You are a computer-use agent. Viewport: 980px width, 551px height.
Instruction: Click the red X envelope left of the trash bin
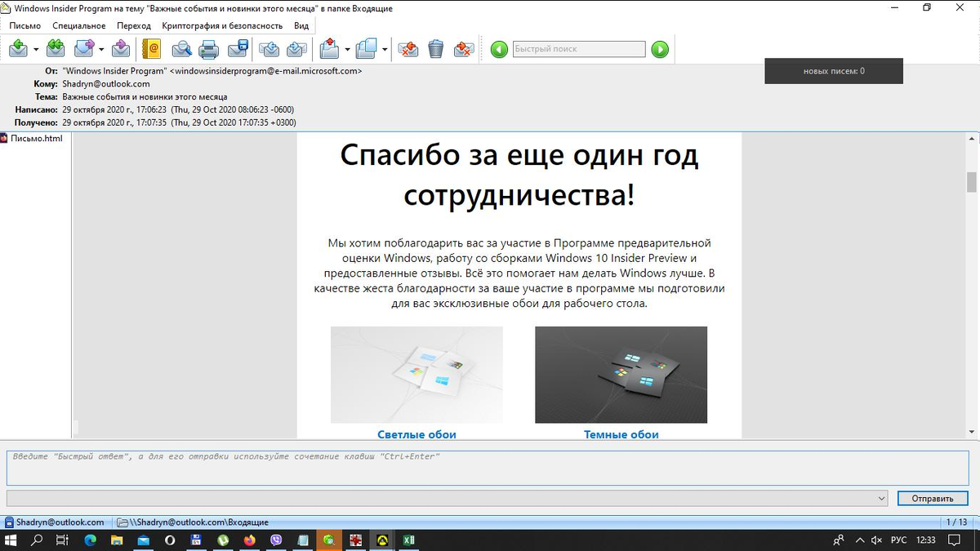(408, 49)
